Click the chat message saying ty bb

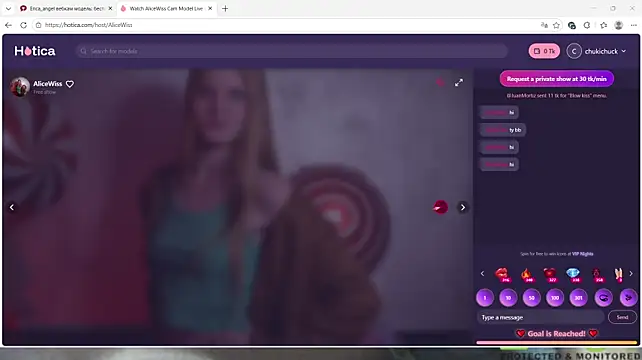502,130
